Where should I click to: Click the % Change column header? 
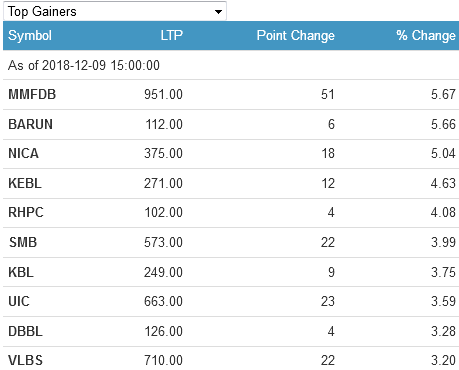426,35
